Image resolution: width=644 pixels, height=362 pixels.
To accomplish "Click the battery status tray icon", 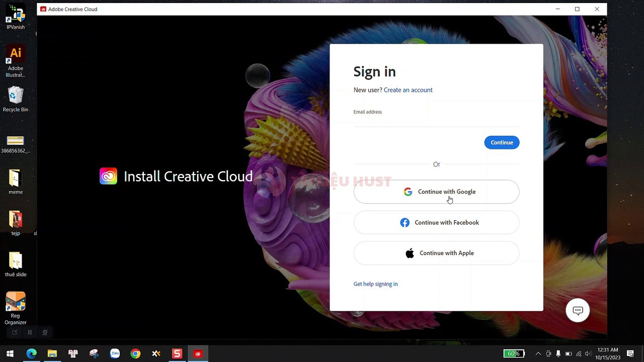I will click(x=569, y=354).
